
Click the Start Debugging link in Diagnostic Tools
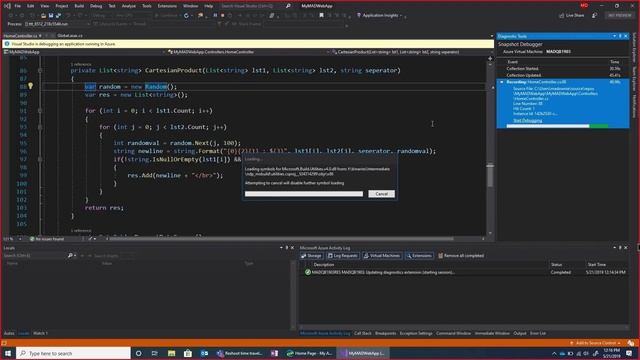point(527,121)
